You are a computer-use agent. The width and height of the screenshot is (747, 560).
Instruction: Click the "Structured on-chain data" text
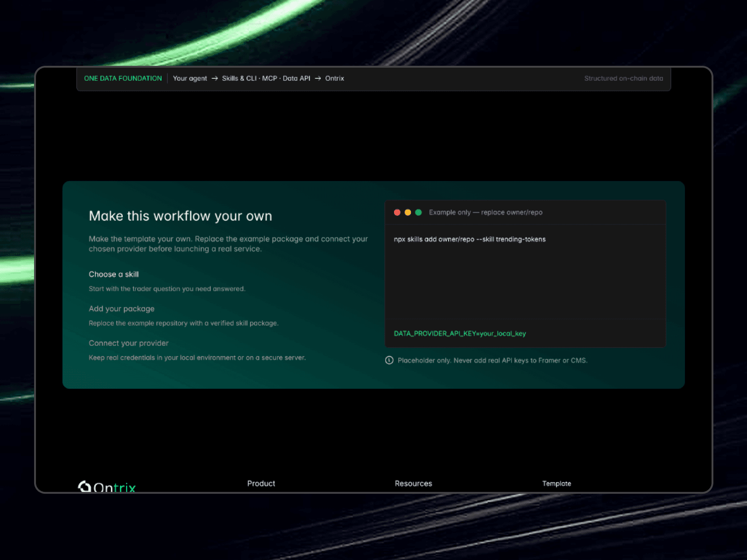[624, 78]
